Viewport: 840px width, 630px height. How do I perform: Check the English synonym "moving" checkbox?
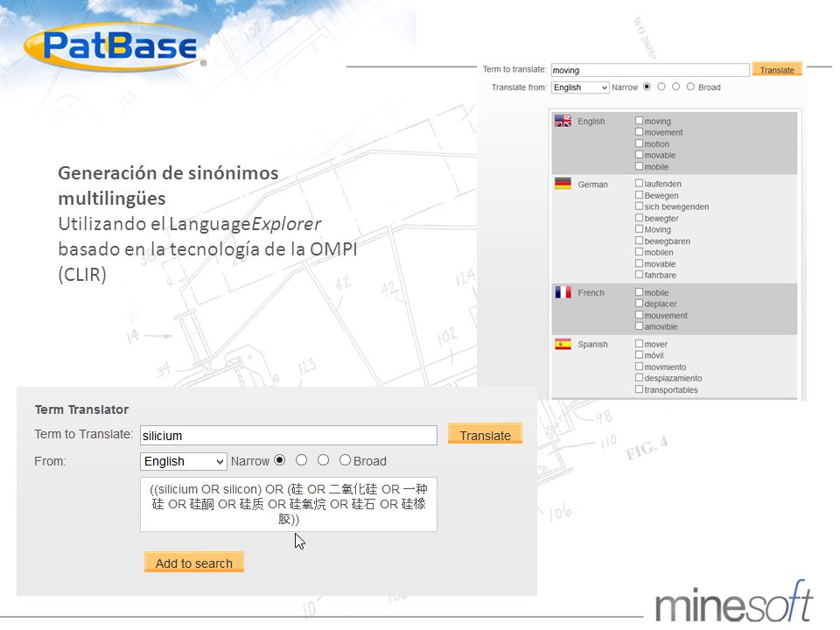point(639,121)
